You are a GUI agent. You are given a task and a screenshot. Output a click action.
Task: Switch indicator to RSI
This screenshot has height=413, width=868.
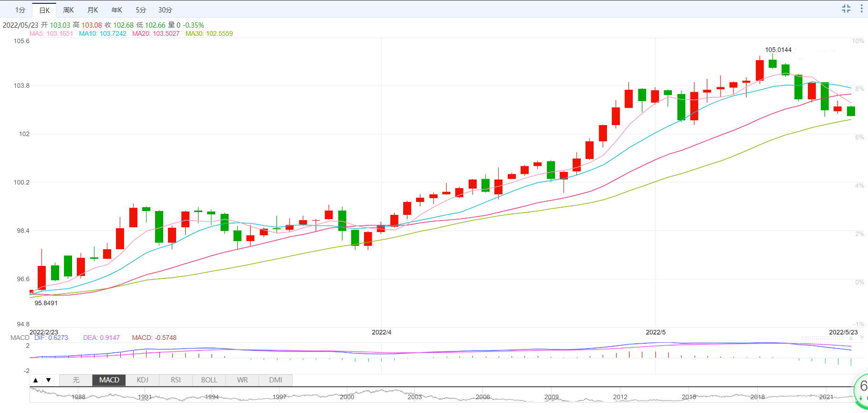coord(176,380)
